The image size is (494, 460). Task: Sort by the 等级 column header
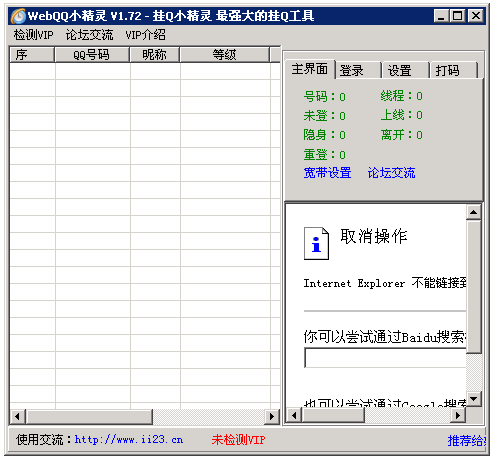pos(225,55)
